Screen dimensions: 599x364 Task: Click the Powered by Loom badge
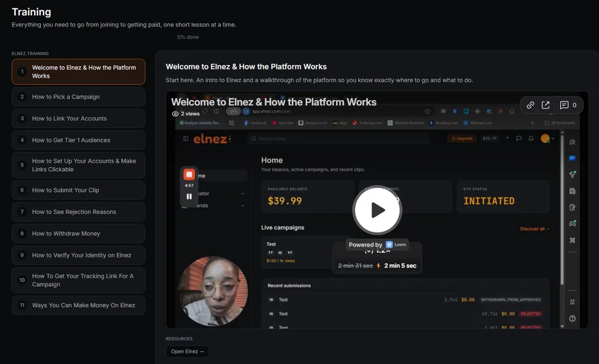[x=377, y=244]
